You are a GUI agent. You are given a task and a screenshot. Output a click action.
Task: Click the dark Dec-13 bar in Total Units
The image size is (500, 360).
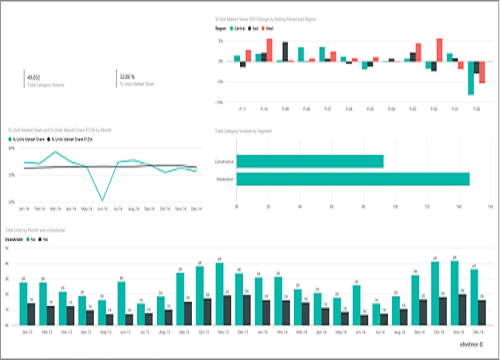click(247, 310)
